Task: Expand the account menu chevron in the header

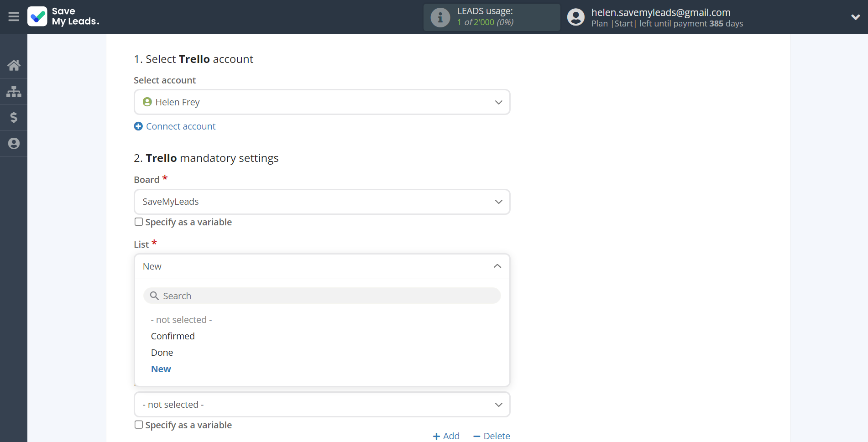Action: (855, 17)
